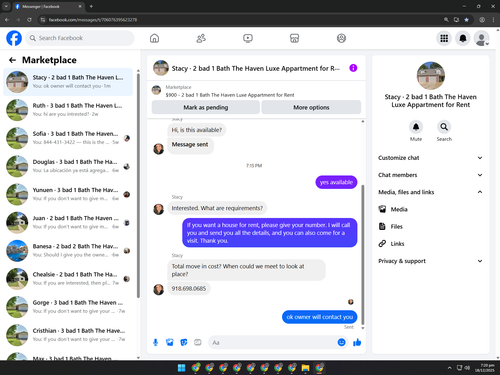Viewport: 500px width, 375px height.
Task: Expand the Chat members section
Action: pos(430,175)
